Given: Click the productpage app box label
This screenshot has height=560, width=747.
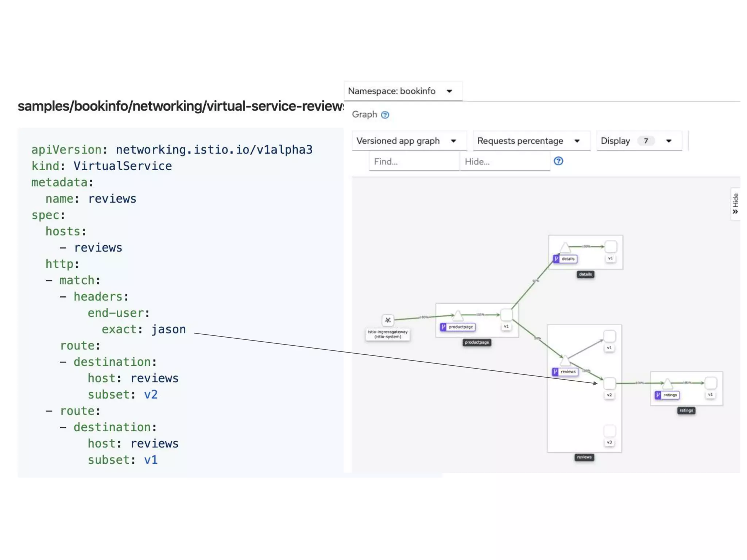Looking at the screenshot, I should click(x=476, y=342).
